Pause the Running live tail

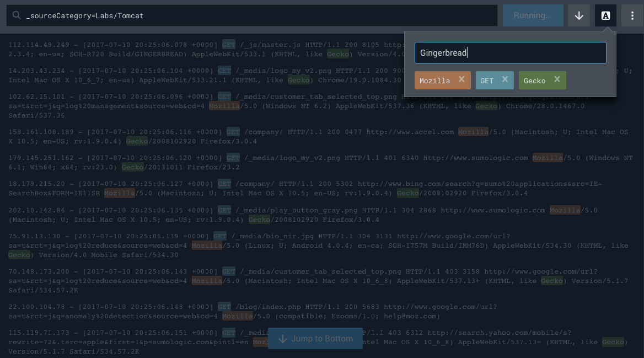point(532,15)
